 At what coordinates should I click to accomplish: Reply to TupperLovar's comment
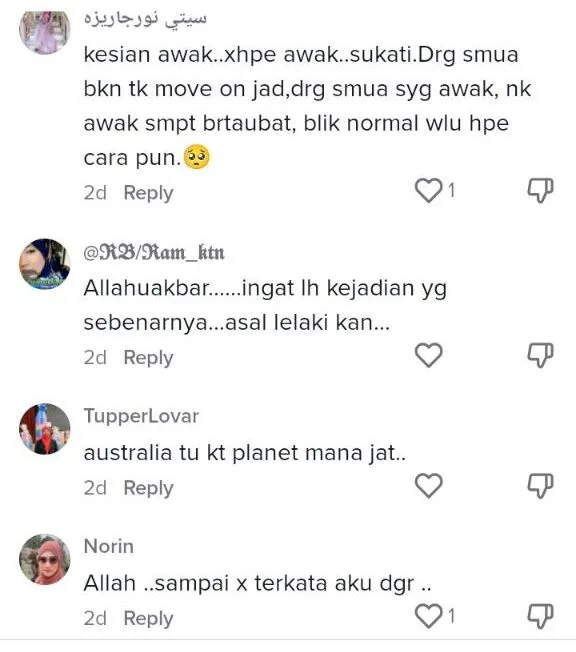point(148,488)
